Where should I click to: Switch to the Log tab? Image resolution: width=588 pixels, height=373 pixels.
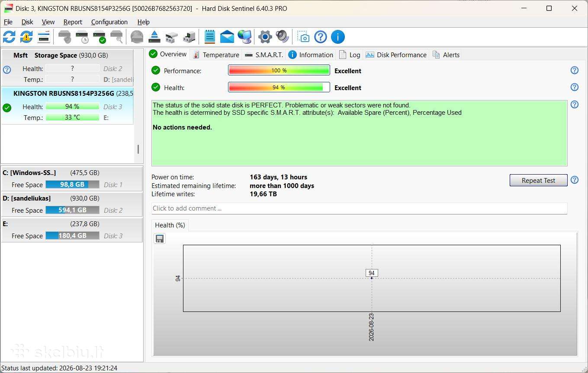click(350, 55)
